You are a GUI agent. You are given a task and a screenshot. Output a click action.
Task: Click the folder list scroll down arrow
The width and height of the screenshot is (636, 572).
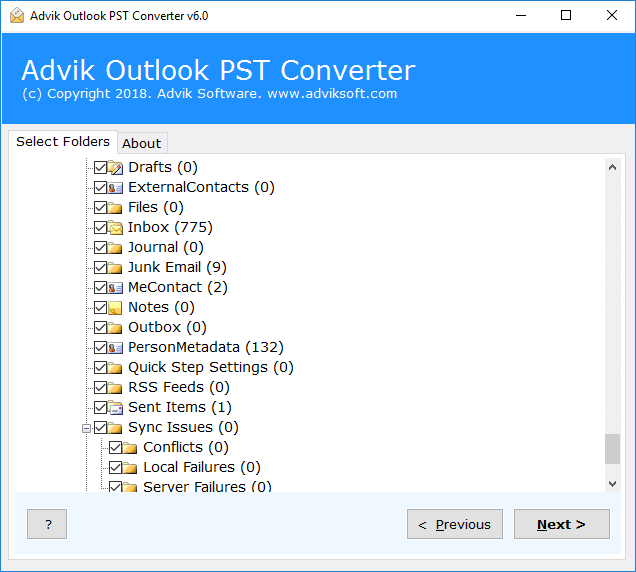coord(612,484)
